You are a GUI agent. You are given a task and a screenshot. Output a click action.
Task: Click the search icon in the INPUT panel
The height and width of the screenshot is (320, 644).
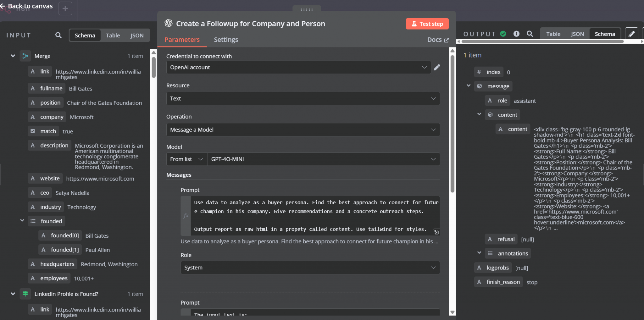58,35
